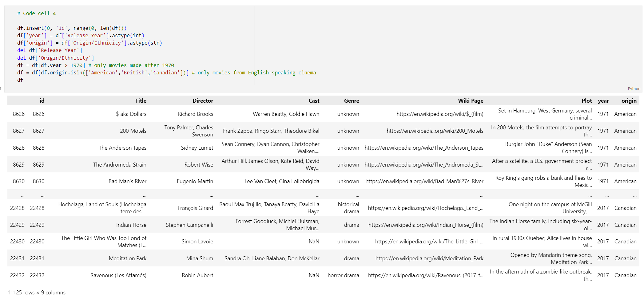This screenshot has width=644, height=303.
Task: Click the id column header
Action: [42, 101]
